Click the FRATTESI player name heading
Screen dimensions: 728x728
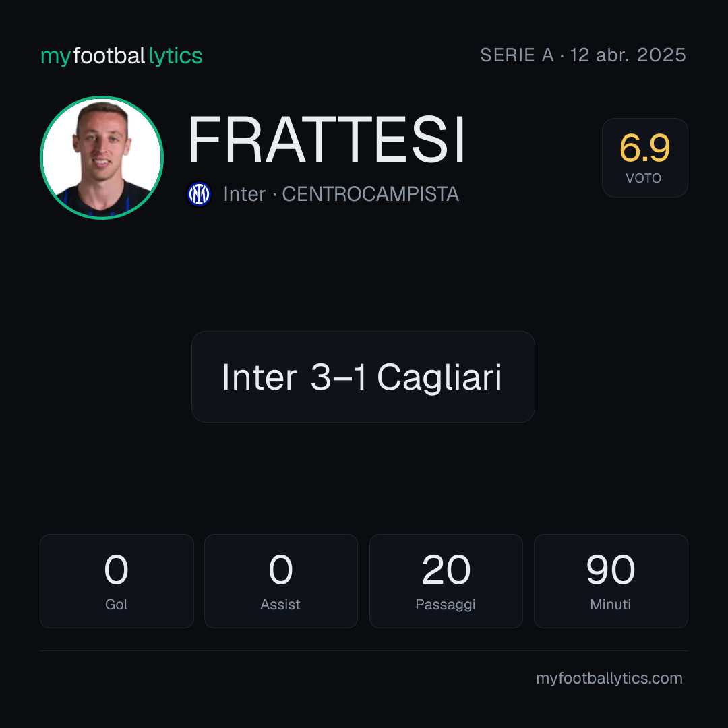tap(326, 140)
